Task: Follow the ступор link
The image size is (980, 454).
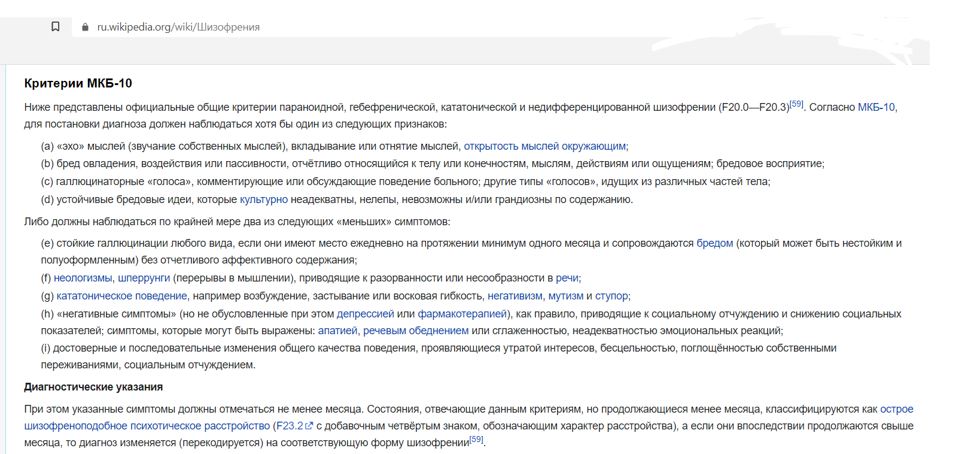Action: [x=611, y=296]
